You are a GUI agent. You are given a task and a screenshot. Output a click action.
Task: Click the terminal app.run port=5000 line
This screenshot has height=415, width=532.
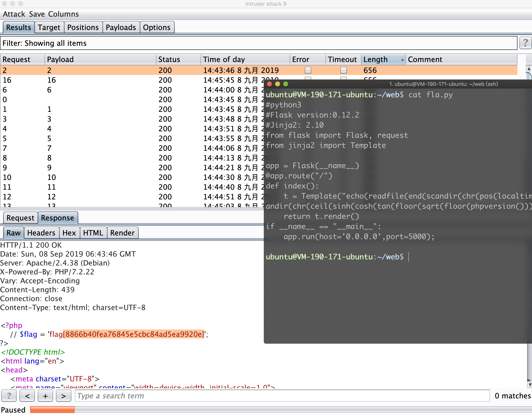[359, 236]
